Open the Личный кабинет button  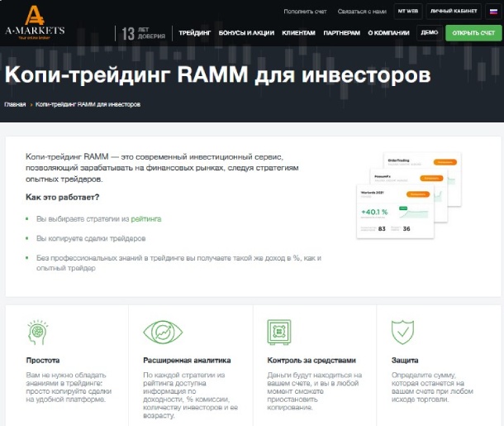[454, 12]
